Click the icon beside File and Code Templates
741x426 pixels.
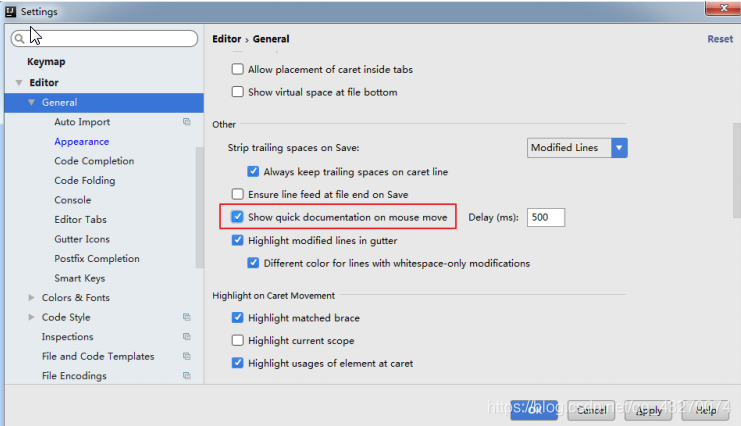click(187, 356)
